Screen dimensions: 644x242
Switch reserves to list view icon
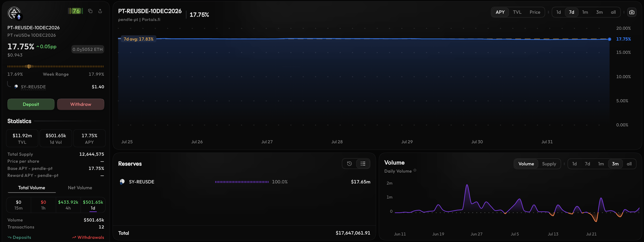pyautogui.click(x=363, y=164)
